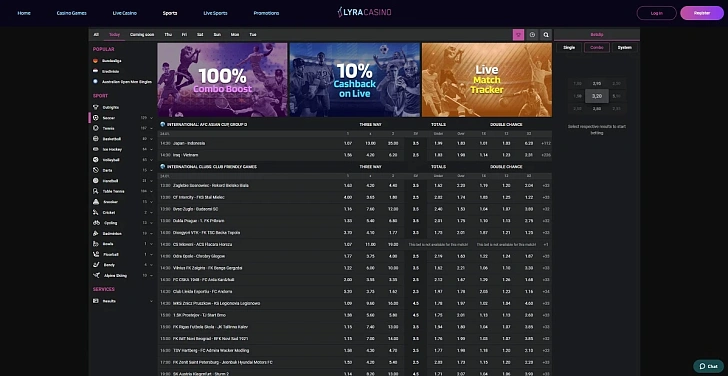Select the Basketball sport icon

(x=96, y=139)
